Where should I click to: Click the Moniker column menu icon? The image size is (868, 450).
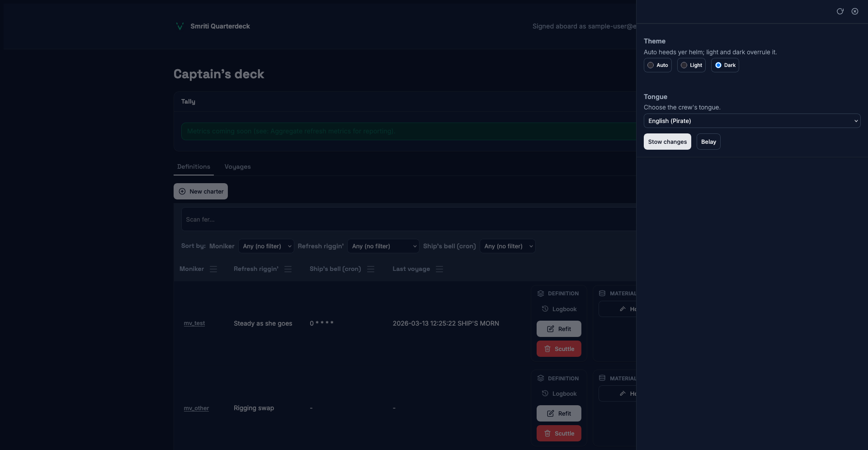click(x=213, y=269)
